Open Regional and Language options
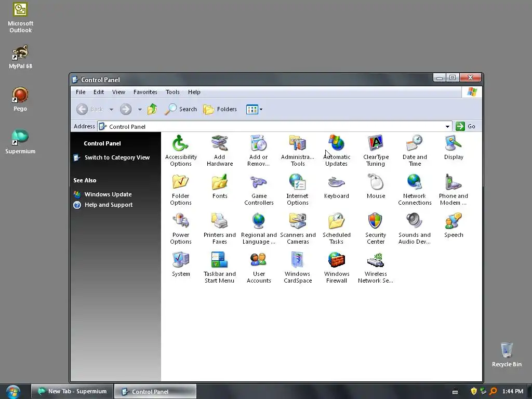The width and height of the screenshot is (532, 399). (x=259, y=229)
